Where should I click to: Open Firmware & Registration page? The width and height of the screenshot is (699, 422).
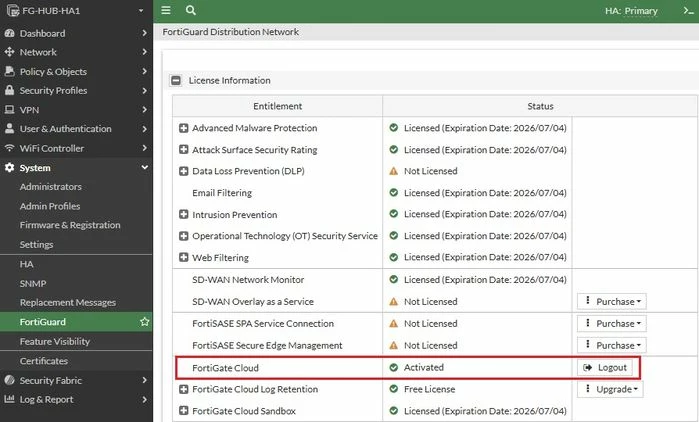pyautogui.click(x=70, y=225)
